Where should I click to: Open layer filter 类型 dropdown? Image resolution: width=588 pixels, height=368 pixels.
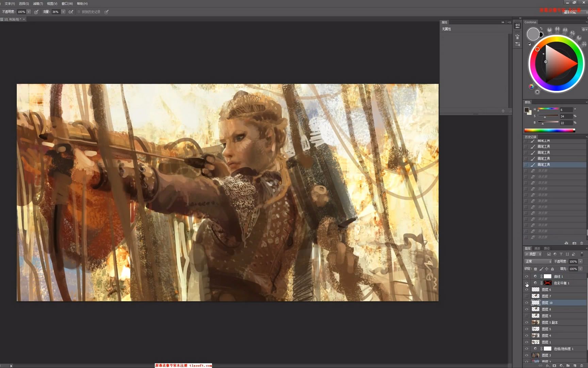(533, 254)
